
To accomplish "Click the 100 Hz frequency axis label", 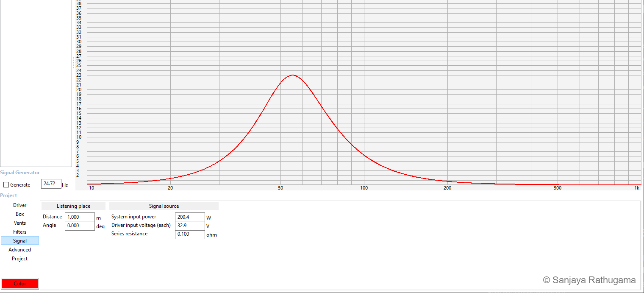I will click(x=364, y=188).
